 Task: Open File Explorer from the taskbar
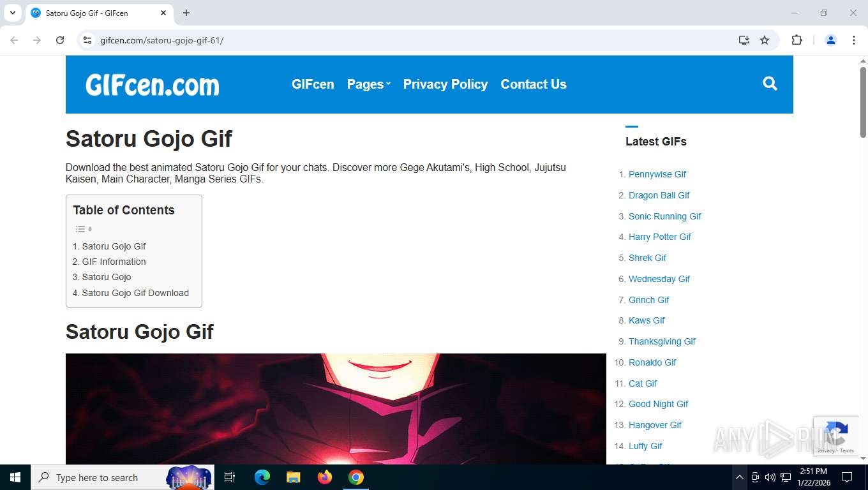294,477
